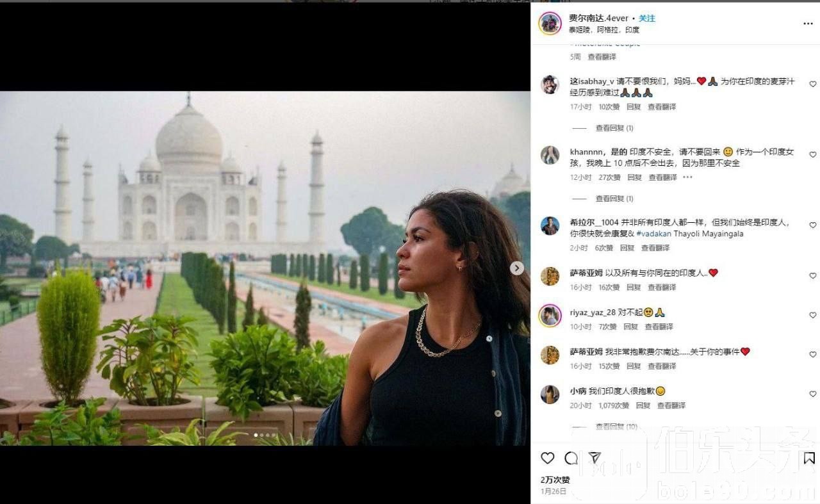Go to next photo with arrow
Screen dimensions: 820x504
[517, 268]
